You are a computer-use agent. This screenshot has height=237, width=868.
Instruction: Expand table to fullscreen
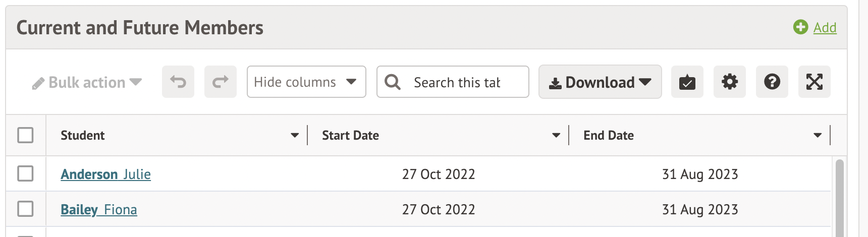pyautogui.click(x=814, y=82)
